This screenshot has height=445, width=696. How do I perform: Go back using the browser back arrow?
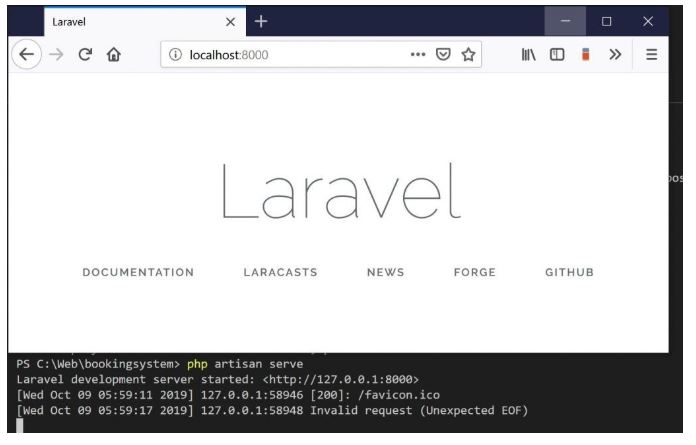tap(27, 55)
